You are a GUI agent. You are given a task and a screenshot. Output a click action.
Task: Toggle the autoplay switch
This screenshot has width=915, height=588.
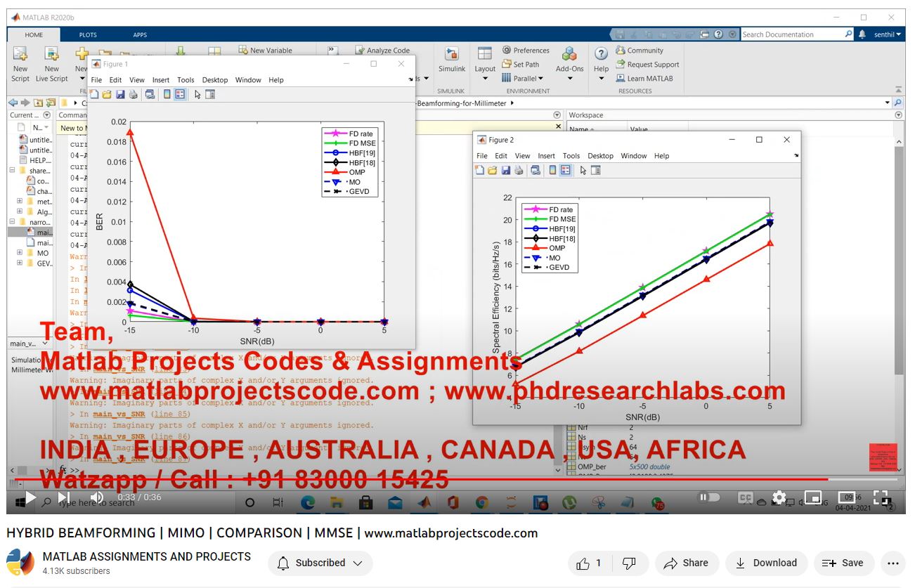[708, 497]
